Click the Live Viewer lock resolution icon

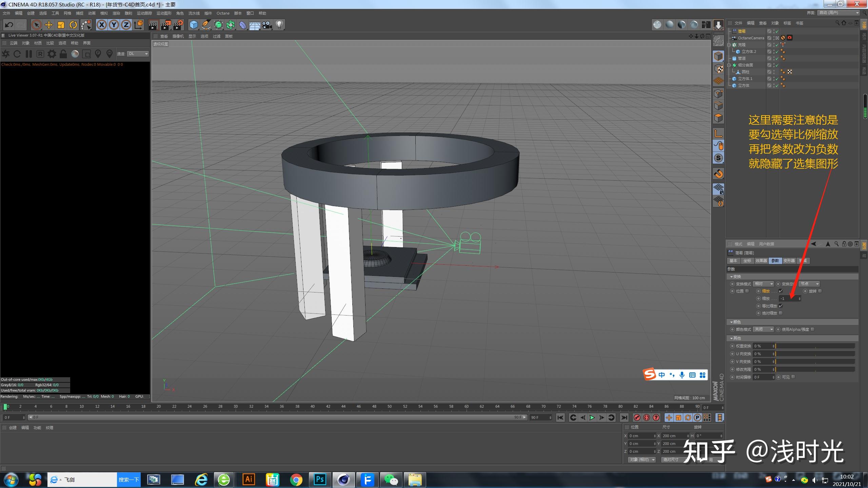click(x=63, y=54)
